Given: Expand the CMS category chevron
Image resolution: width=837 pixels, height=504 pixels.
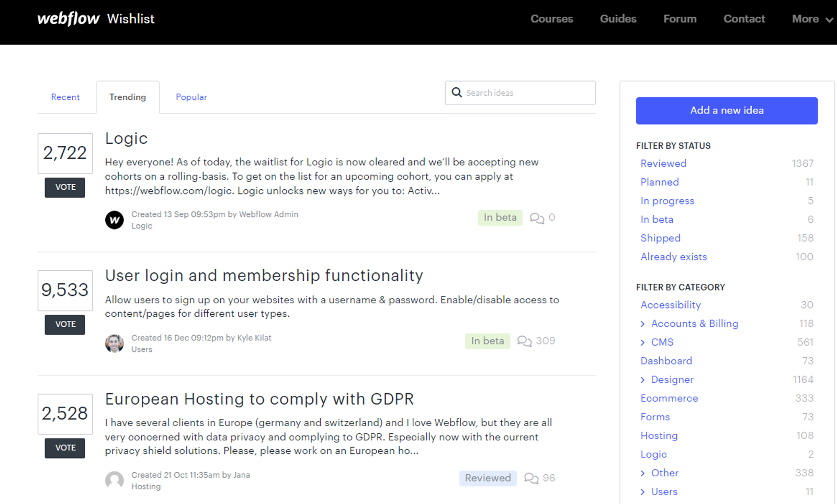Looking at the screenshot, I should coord(643,342).
